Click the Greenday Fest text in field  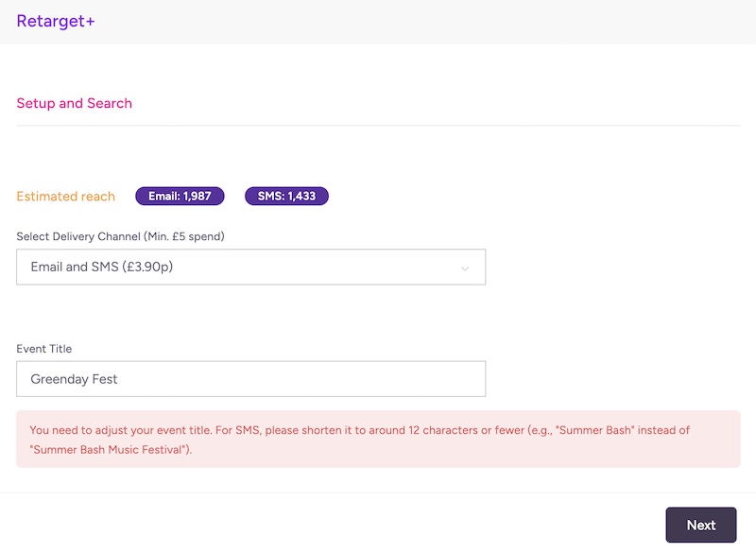point(74,379)
